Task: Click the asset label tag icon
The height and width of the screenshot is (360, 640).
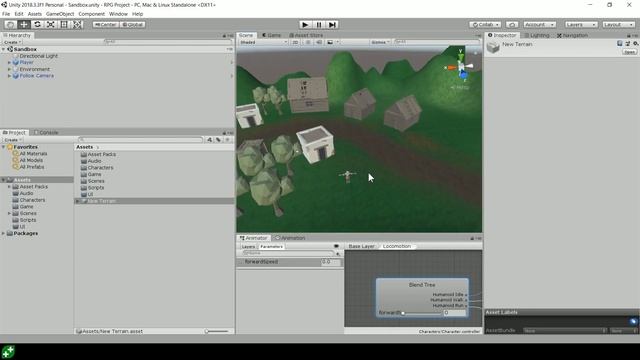Action: (x=633, y=321)
